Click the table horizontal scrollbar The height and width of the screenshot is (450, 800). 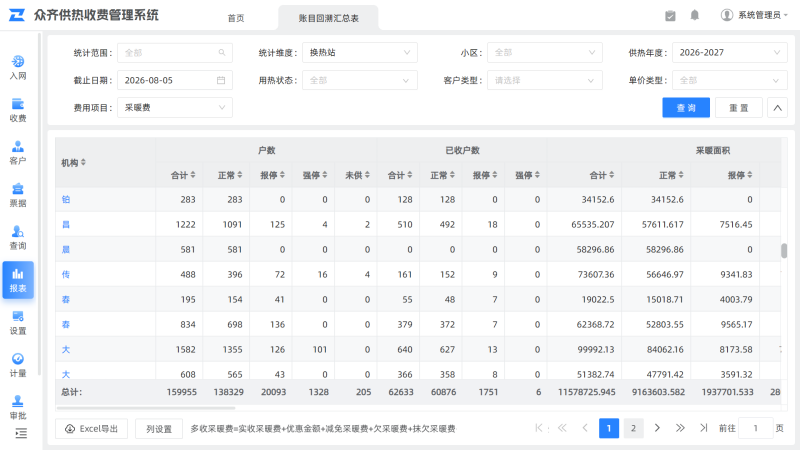point(146,408)
